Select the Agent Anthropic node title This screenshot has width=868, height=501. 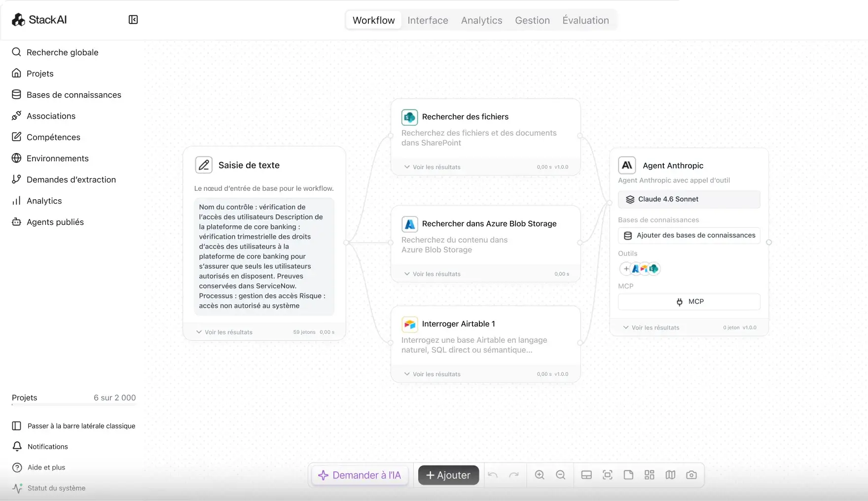click(x=673, y=166)
